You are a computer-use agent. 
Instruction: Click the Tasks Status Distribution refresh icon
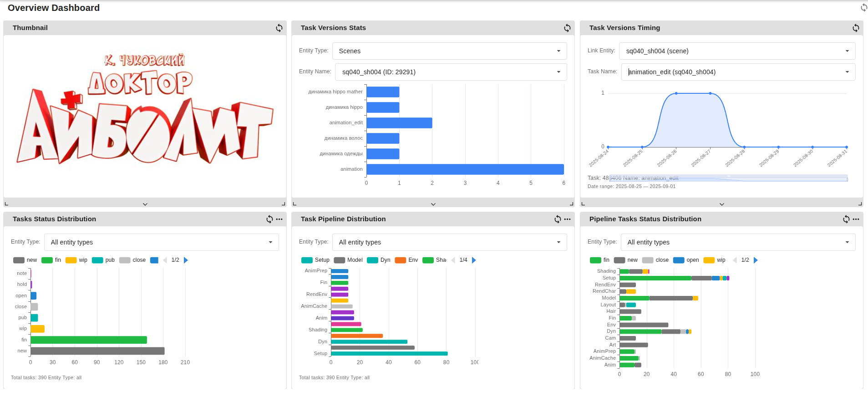269,219
